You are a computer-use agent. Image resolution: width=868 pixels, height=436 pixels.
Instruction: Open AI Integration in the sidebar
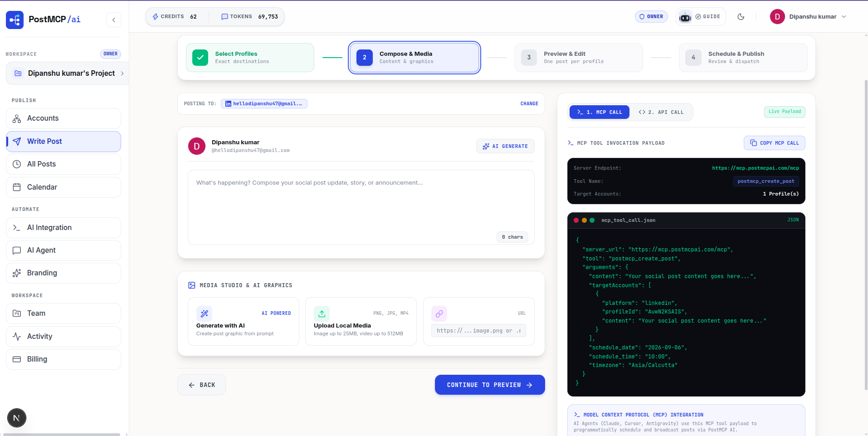(63, 228)
